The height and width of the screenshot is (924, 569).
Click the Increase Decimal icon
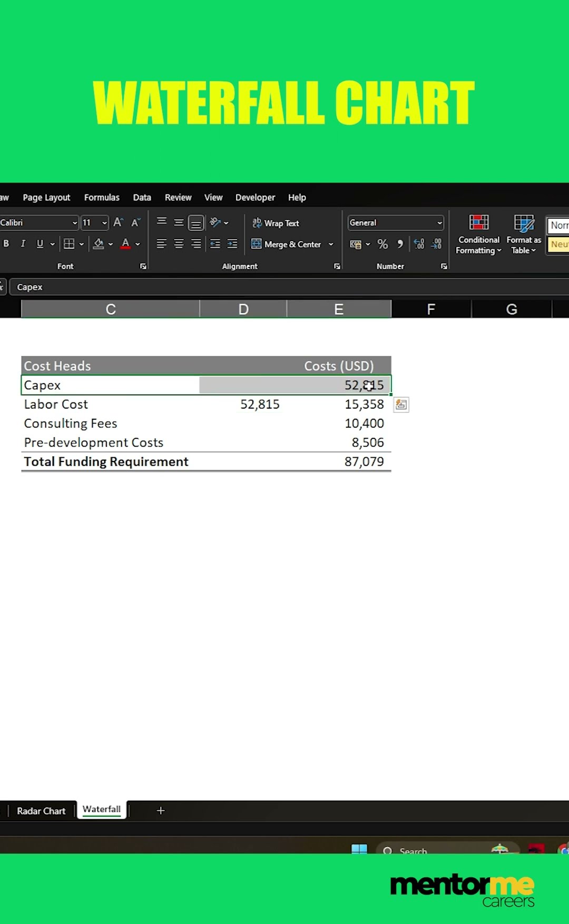pos(419,244)
